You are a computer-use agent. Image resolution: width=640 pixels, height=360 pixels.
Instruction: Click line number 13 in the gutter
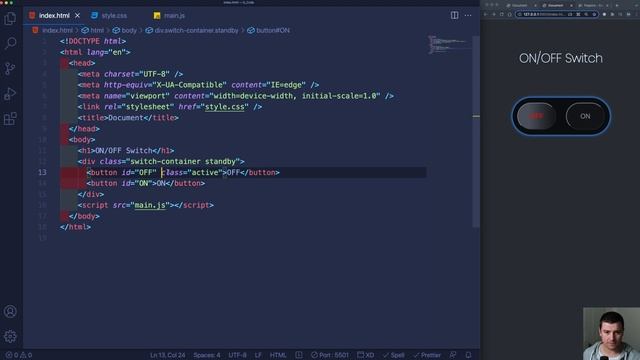pos(42,172)
